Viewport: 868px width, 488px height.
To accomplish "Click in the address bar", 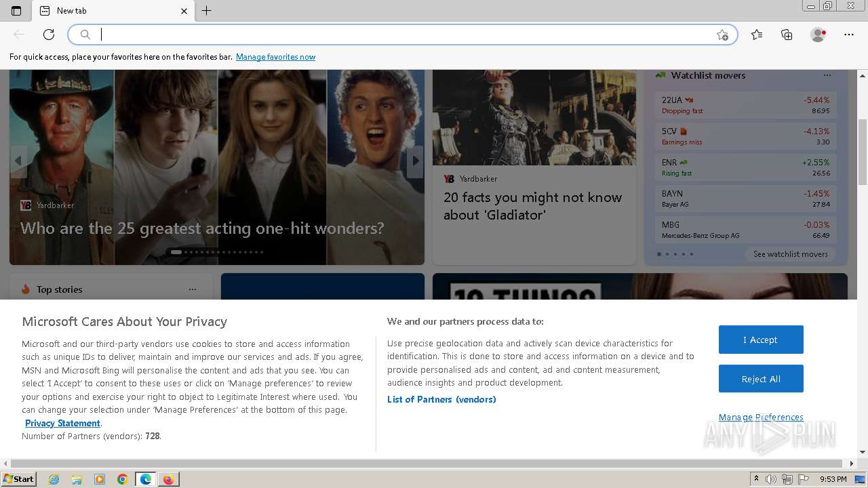I will point(402,35).
